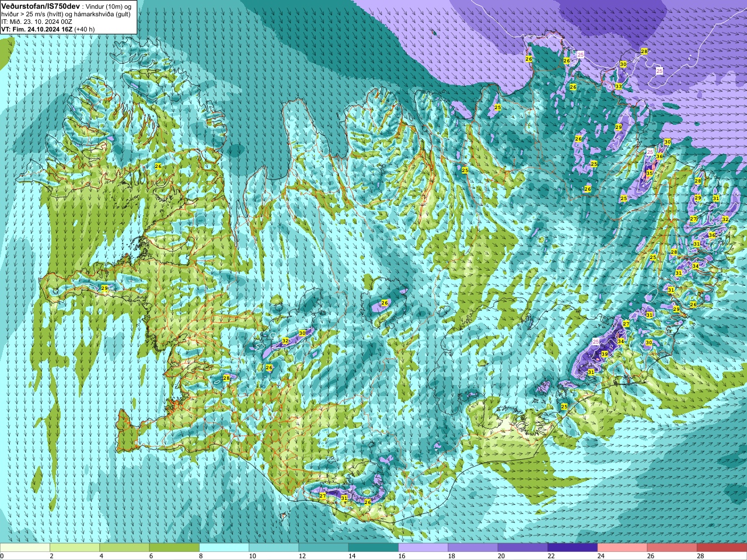Image resolution: width=747 pixels, height=560 pixels.
Task: Click the deep indigo 22–24 m/s legend swatch
Action: [573, 548]
